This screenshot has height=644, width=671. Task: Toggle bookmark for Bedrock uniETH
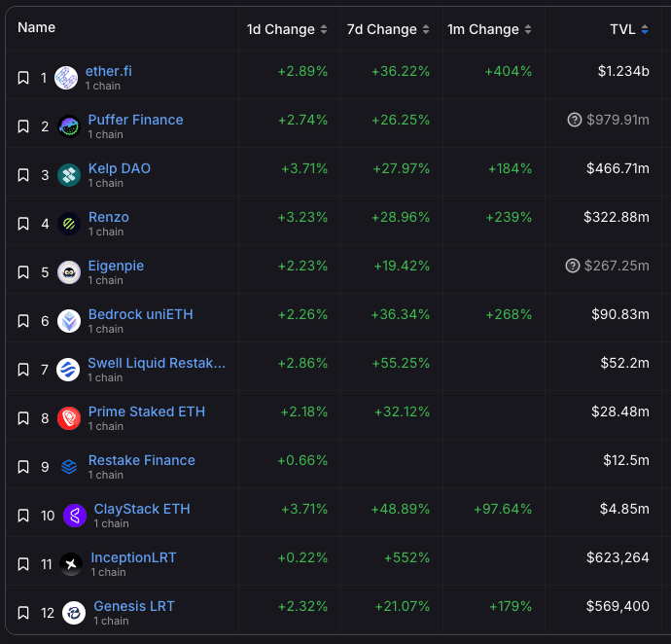coord(24,321)
